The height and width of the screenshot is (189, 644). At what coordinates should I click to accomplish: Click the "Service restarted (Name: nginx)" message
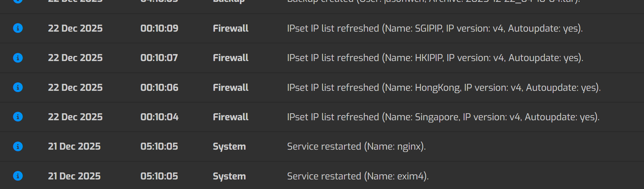coord(356,146)
